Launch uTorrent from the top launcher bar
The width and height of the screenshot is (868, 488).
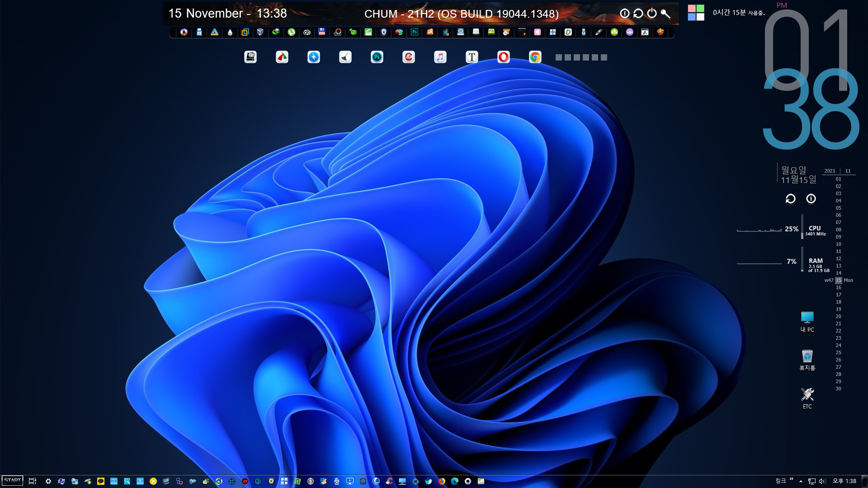292,32
